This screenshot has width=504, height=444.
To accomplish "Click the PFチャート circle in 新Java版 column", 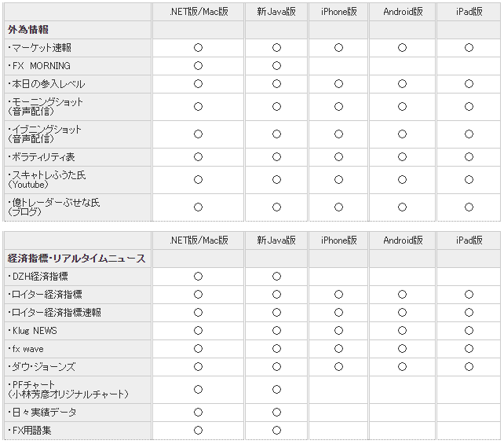I will click(276, 390).
